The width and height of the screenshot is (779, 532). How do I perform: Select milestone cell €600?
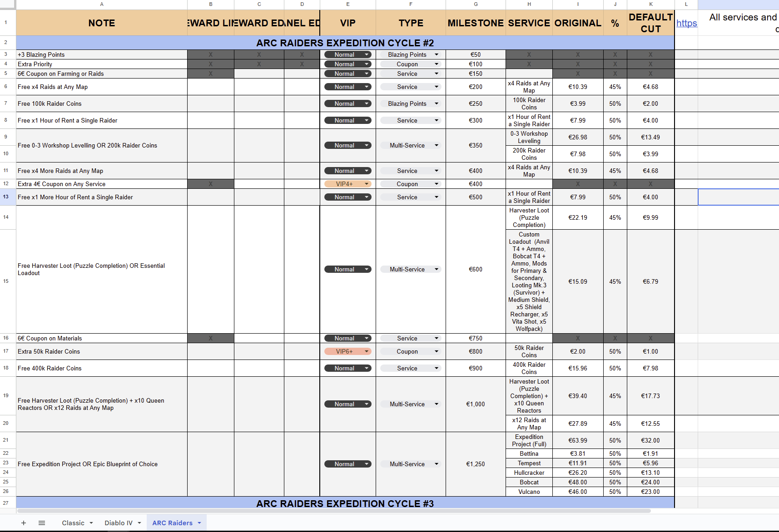(x=476, y=269)
